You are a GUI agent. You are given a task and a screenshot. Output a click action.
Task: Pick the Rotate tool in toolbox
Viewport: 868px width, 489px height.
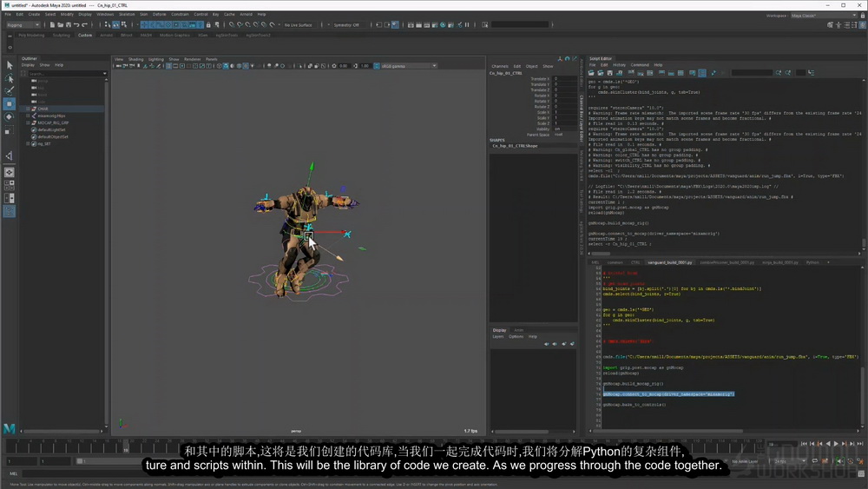coord(10,117)
